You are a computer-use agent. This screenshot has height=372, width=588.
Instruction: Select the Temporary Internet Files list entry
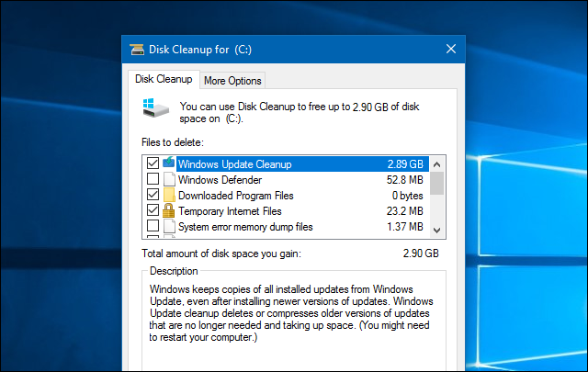(x=230, y=211)
